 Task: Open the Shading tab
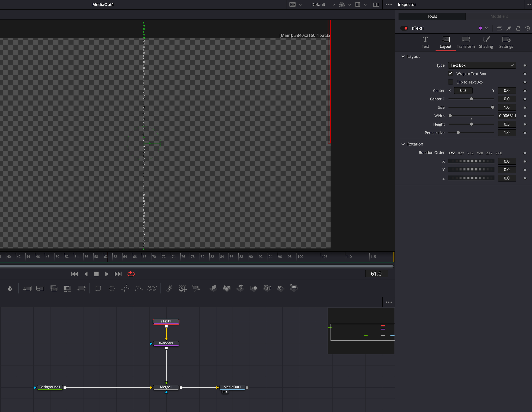click(486, 42)
